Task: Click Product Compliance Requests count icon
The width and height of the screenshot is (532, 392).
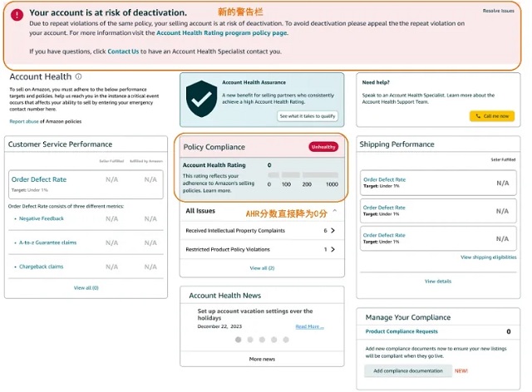Action: click(x=508, y=331)
